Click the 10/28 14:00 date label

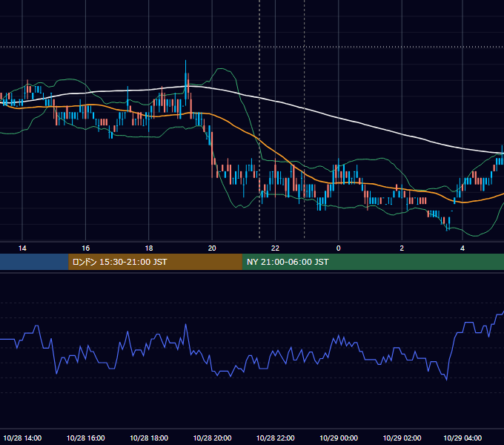coord(22,438)
